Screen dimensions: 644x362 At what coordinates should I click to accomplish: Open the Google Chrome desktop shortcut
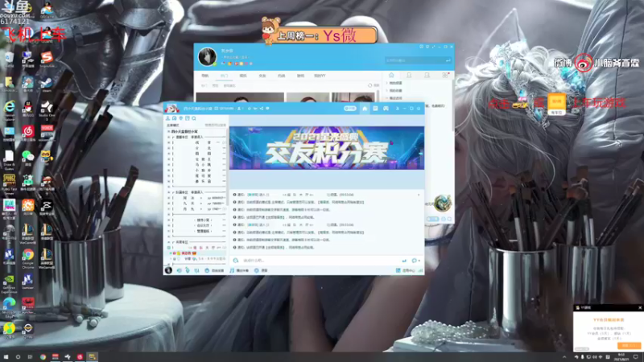[x=28, y=257]
